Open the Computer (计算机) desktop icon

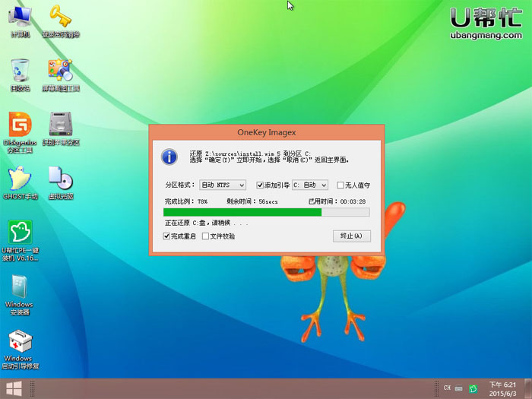20,18
